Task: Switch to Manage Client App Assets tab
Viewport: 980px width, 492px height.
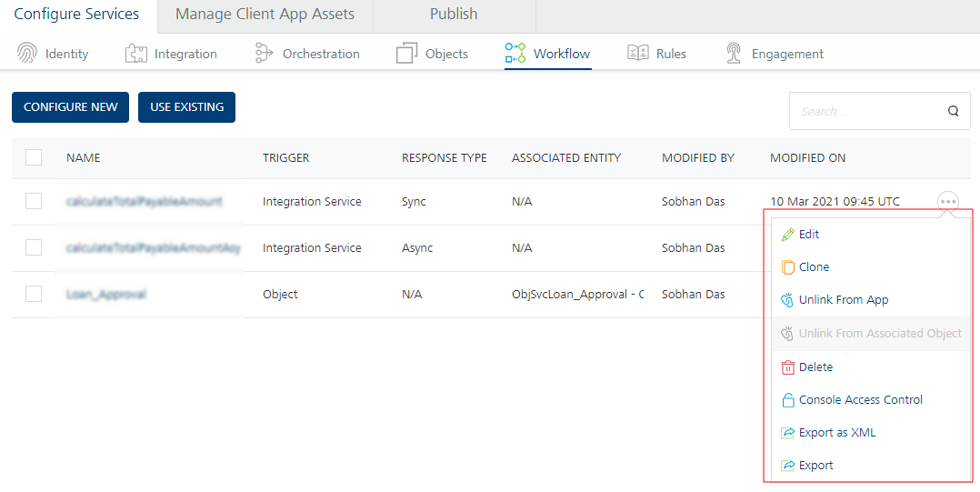Action: coord(265,15)
